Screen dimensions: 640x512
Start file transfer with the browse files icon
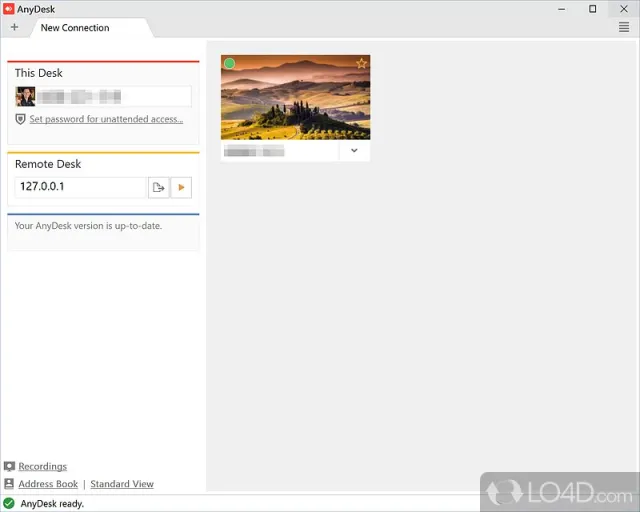(158, 187)
